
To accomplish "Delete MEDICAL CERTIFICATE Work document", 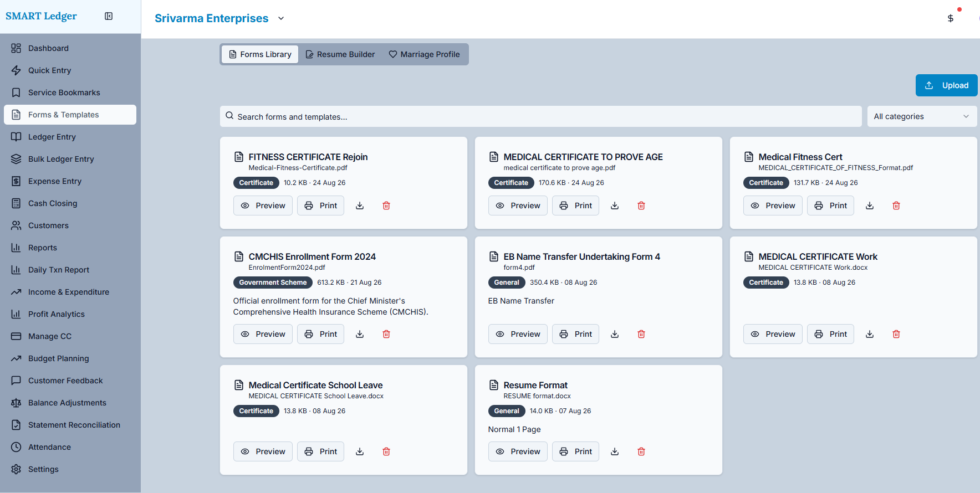I will [896, 334].
